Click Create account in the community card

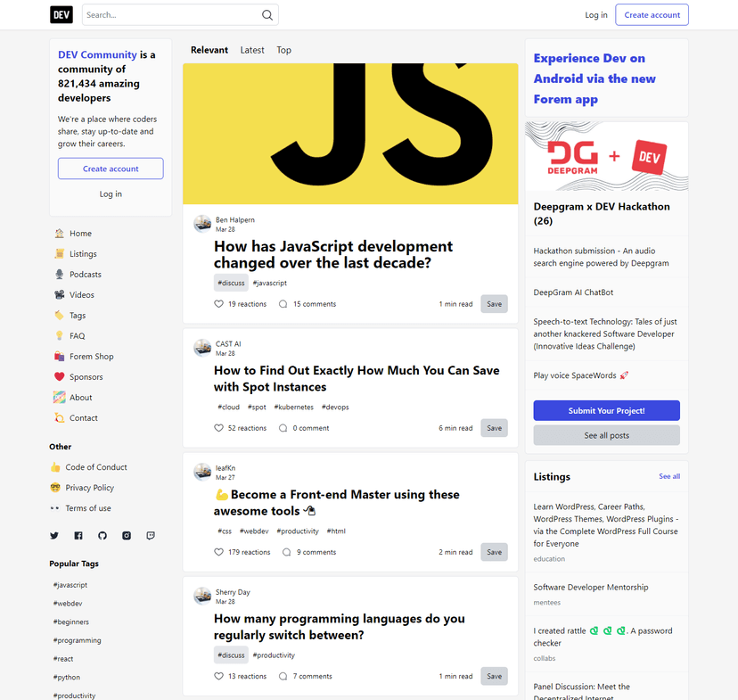point(111,169)
